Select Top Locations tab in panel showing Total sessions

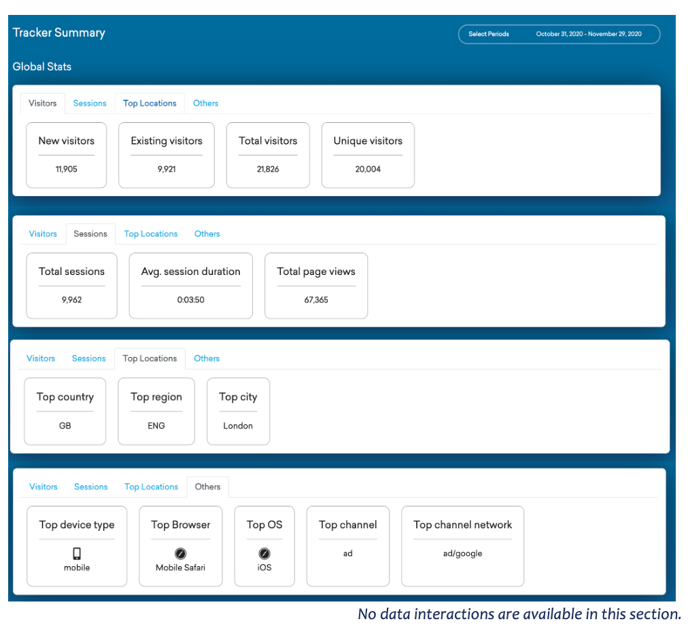151,234
